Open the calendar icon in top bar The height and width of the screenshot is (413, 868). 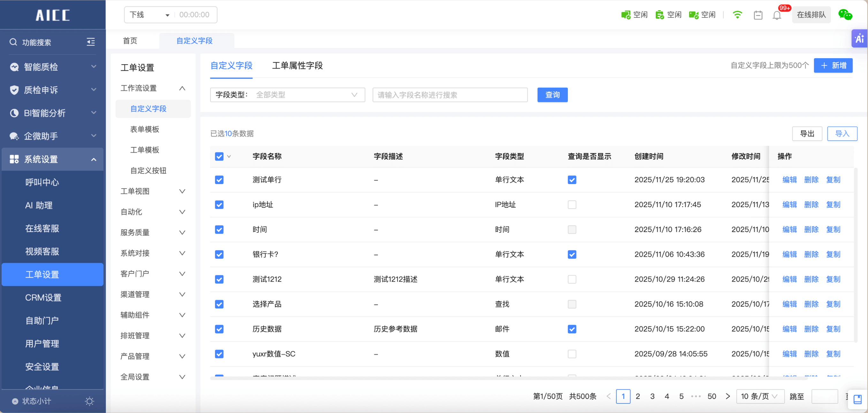pos(758,15)
